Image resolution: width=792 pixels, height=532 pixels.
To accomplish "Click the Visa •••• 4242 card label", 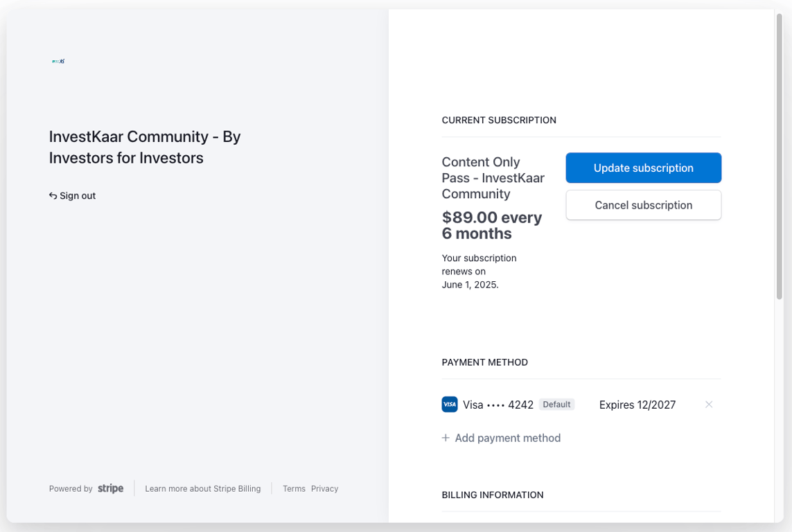I will (x=498, y=405).
